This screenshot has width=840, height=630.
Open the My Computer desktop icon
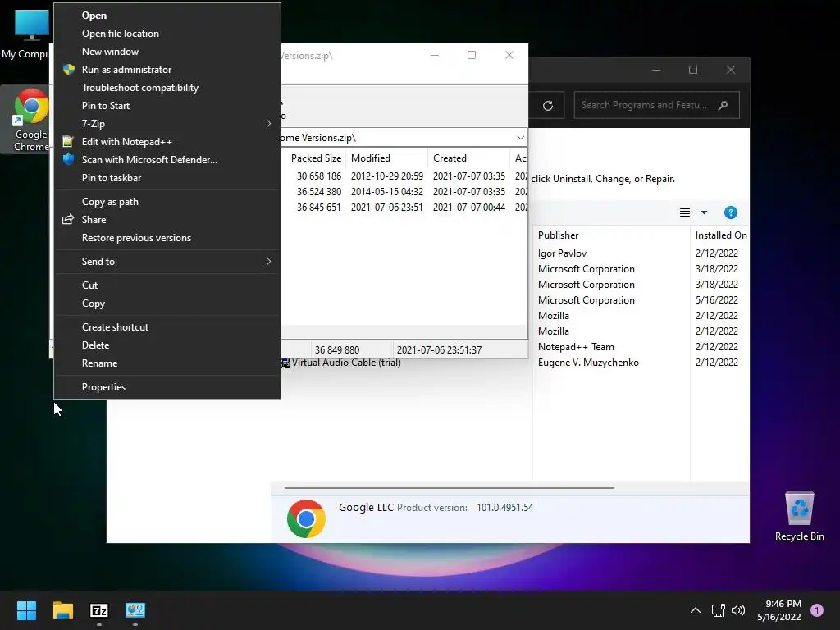point(27,33)
